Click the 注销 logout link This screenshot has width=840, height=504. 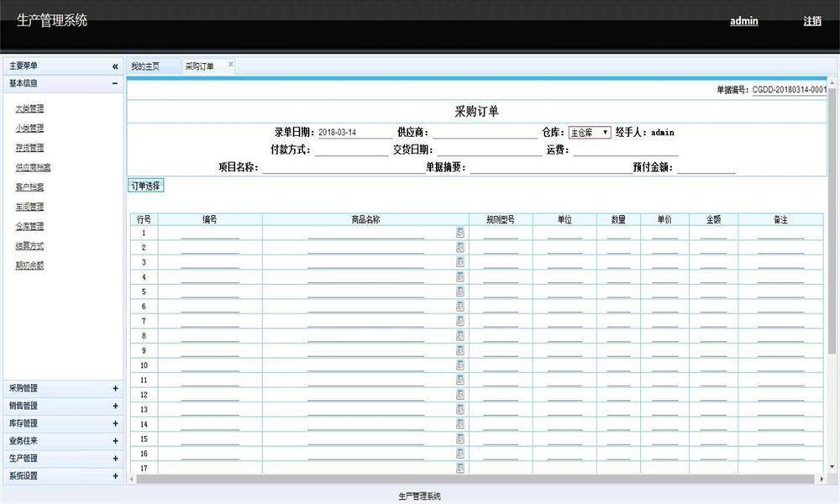(812, 21)
